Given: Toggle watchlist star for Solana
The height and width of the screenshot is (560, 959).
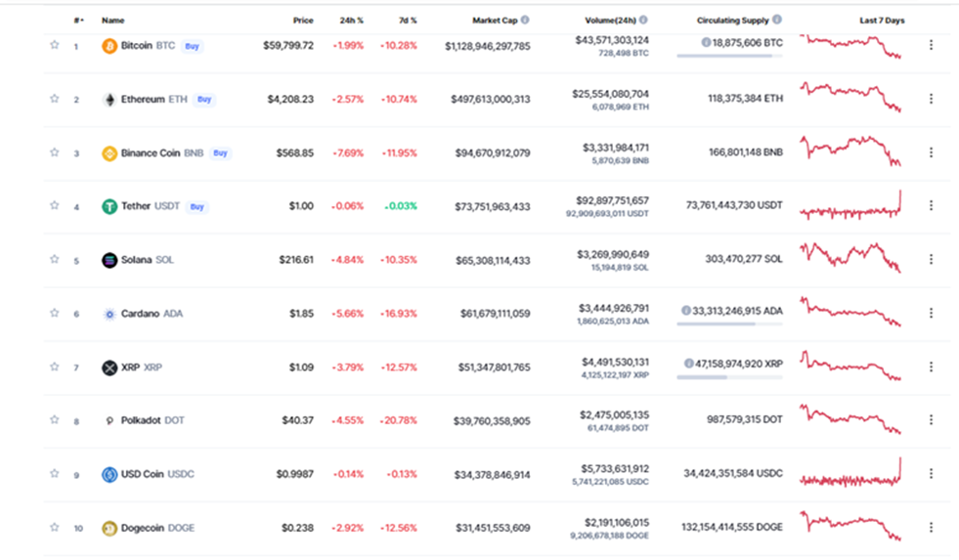Looking at the screenshot, I should pos(55,259).
